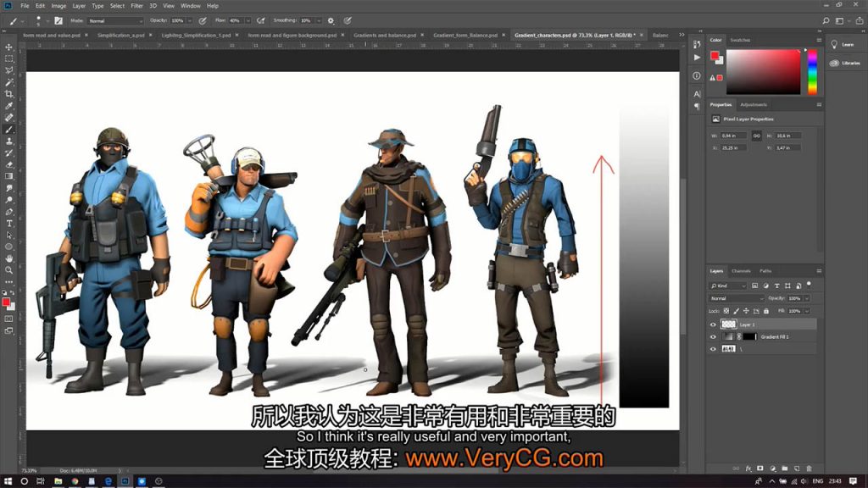The height and width of the screenshot is (488, 868).
Task: Click the Gradient Fill 1 layer mask thumbnail
Action: [749, 337]
